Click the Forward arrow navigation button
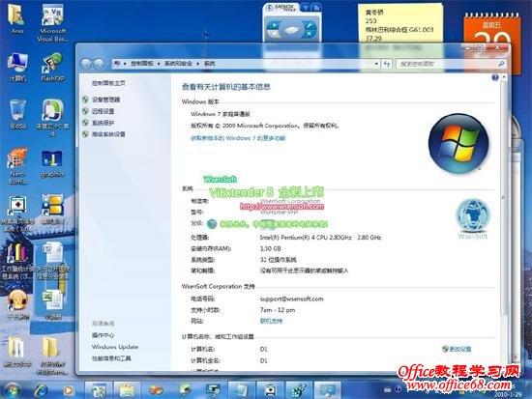This screenshot has height=399, width=532. [99, 64]
